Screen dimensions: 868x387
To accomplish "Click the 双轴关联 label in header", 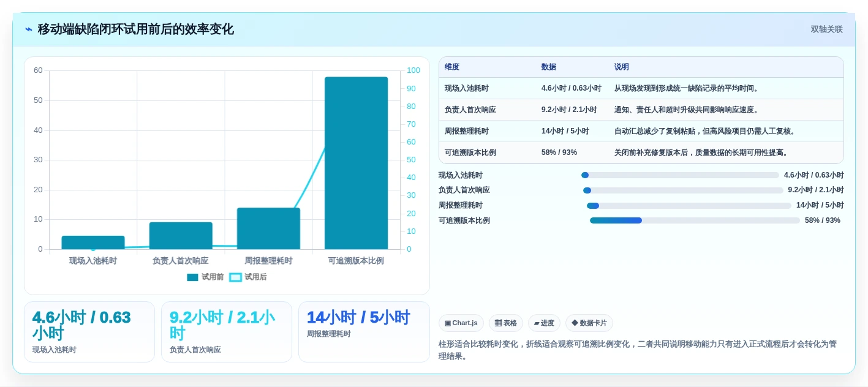I will [x=826, y=29].
